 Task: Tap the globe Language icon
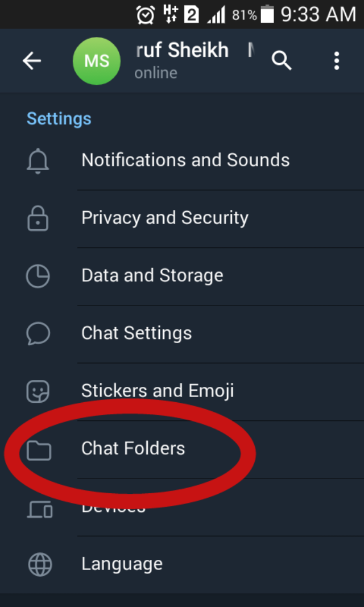(39, 564)
